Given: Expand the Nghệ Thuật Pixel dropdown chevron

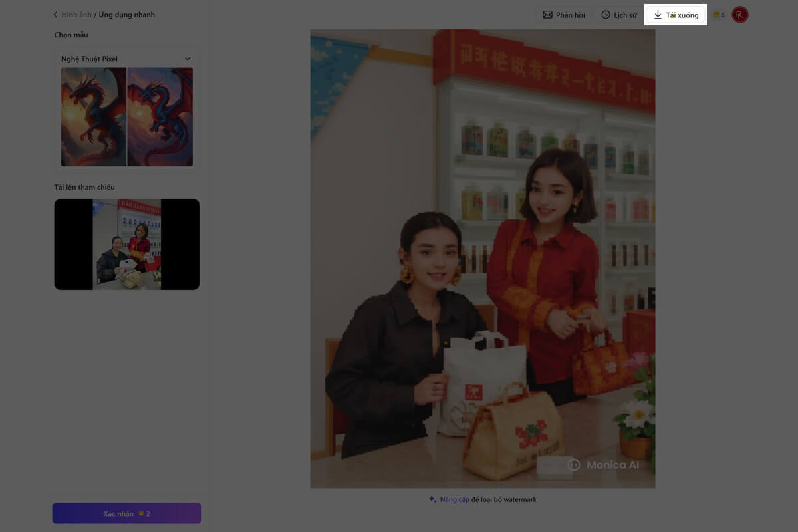Looking at the screenshot, I should click(x=188, y=59).
